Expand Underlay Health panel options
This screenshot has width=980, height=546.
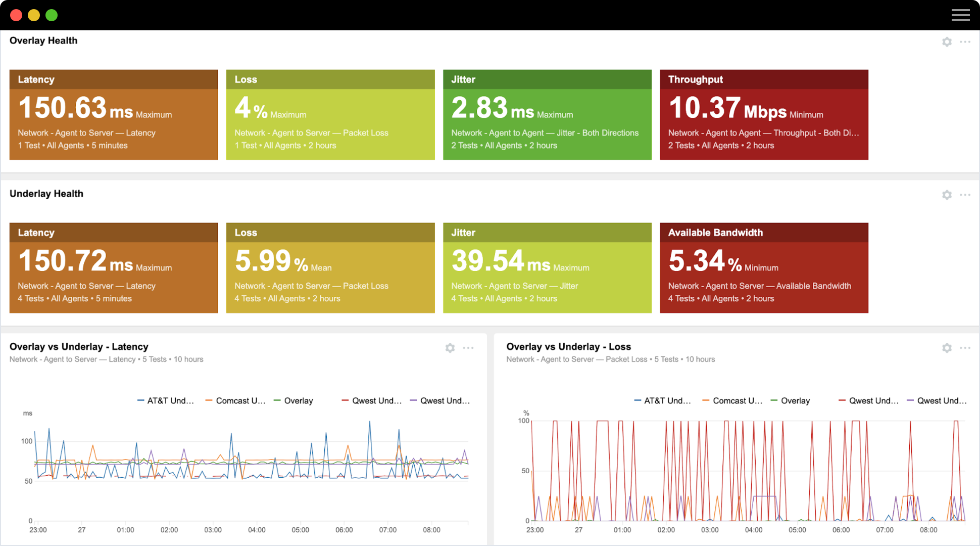(965, 194)
